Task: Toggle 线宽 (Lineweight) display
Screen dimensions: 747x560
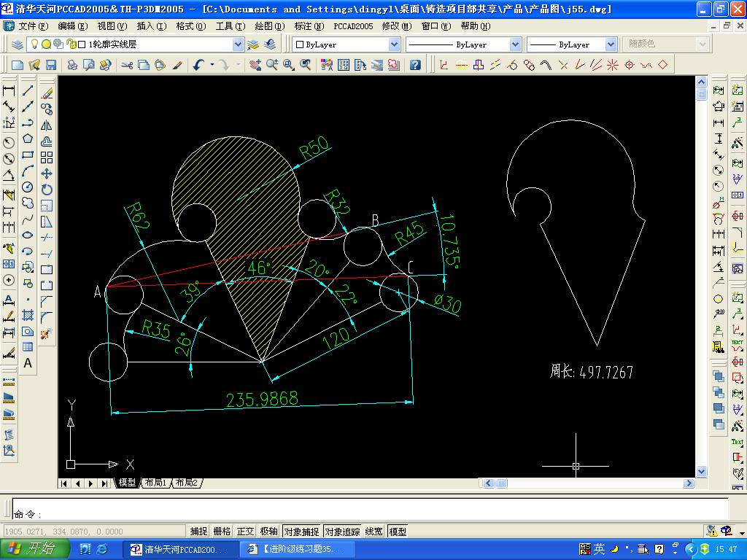Action: pos(374,532)
